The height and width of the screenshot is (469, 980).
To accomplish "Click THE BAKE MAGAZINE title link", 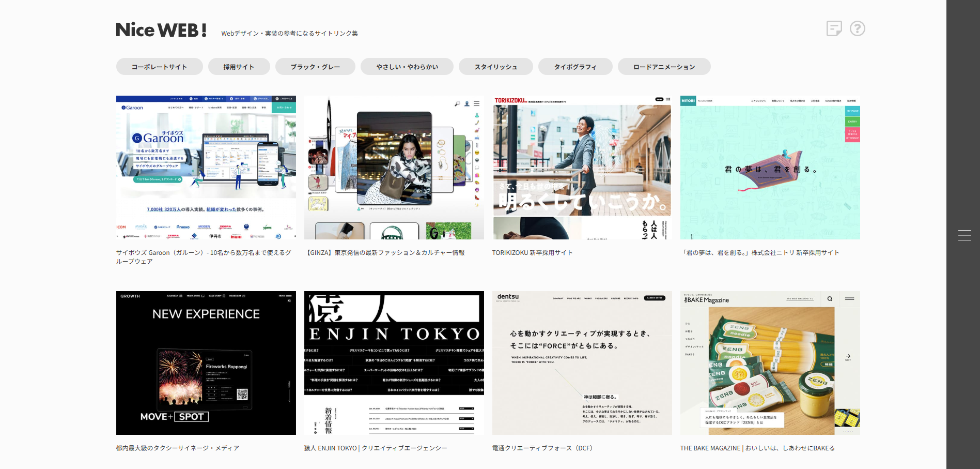I will [x=757, y=448].
